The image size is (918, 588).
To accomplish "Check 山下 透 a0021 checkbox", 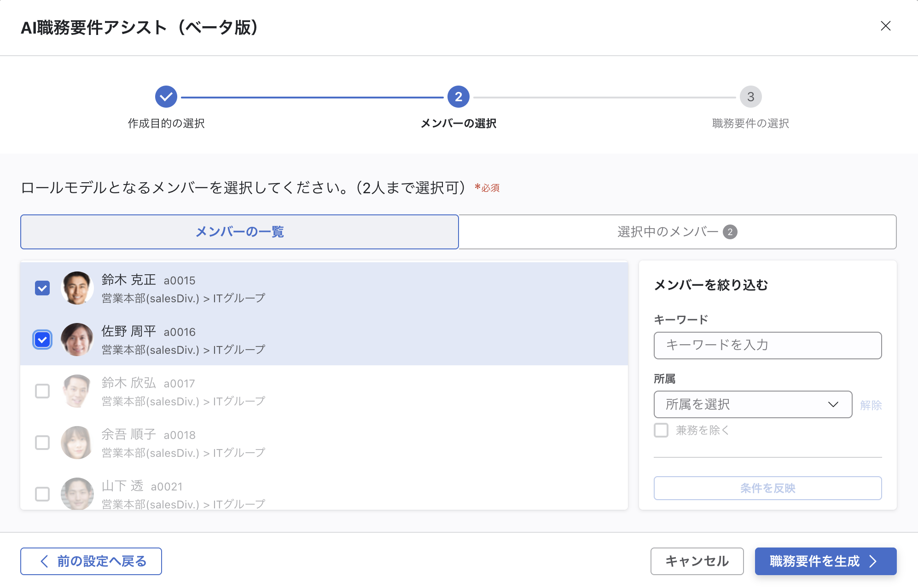I will pos(42,494).
